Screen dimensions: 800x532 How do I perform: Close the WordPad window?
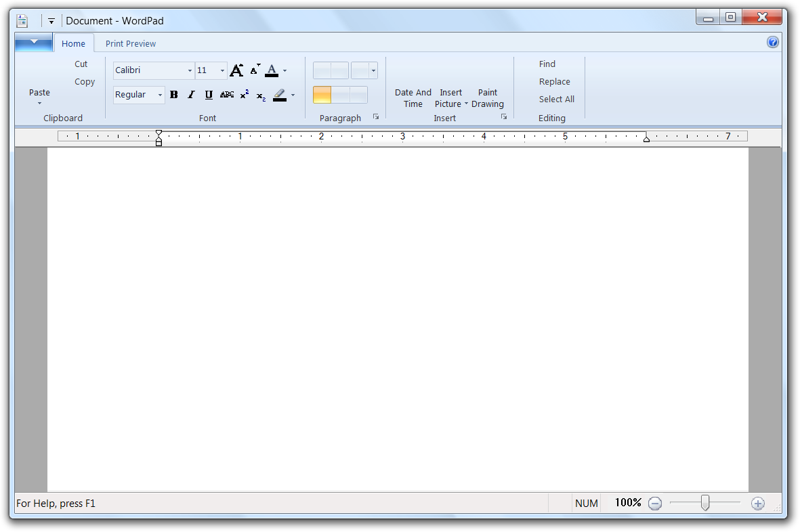coord(762,18)
